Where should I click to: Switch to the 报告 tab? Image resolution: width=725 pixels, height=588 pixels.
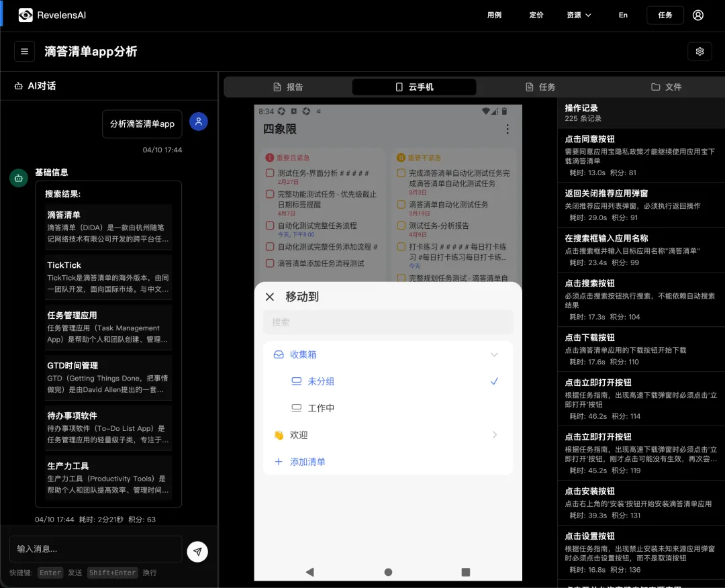pos(288,87)
